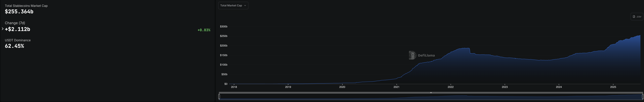Image resolution: width=644 pixels, height=102 pixels.
Task: Click the 2022 x-axis label
Action: point(450,87)
